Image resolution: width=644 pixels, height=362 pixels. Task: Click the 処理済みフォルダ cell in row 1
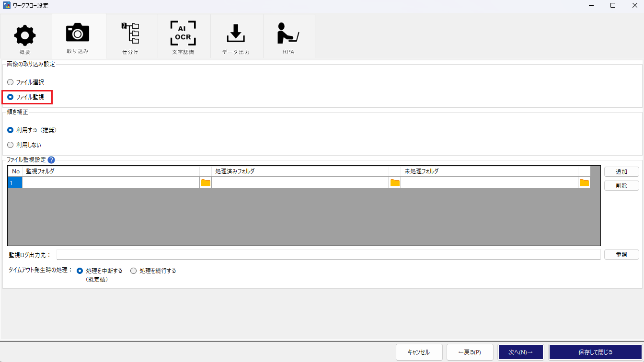click(x=300, y=182)
